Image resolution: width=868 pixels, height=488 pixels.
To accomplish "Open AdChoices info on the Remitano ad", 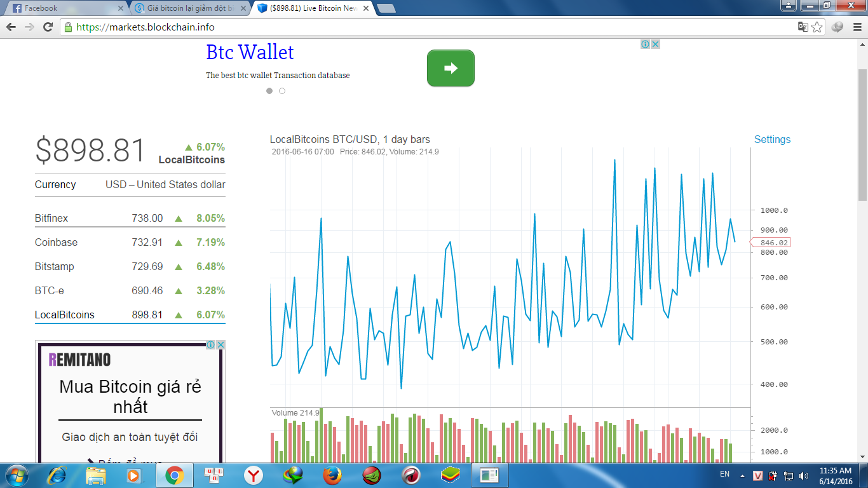I will pyautogui.click(x=210, y=344).
